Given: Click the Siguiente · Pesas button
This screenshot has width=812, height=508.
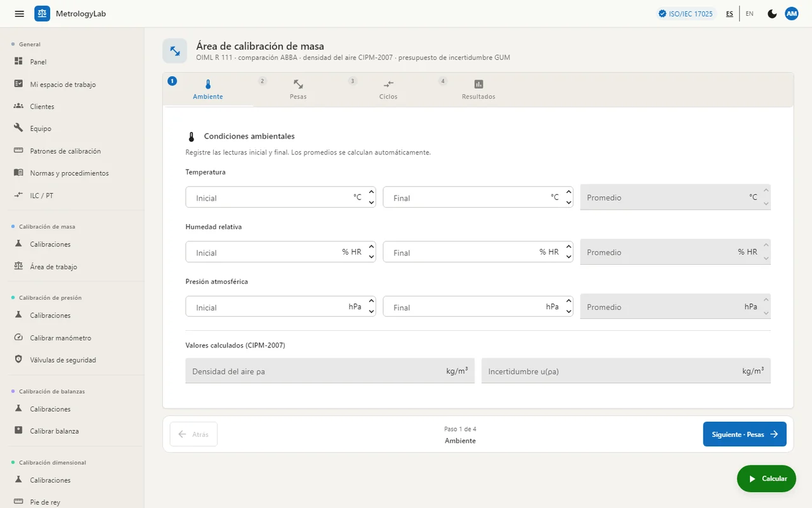Looking at the screenshot, I should (745, 434).
